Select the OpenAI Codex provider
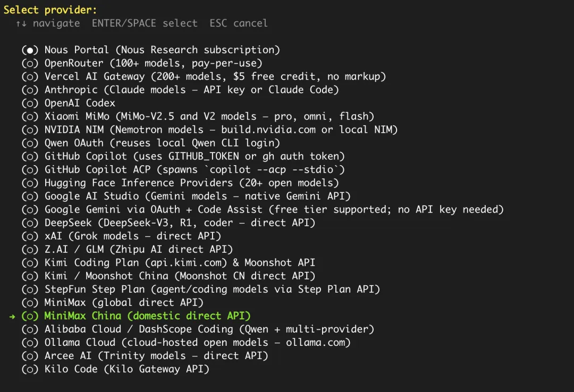This screenshot has width=574, height=392. [x=80, y=103]
